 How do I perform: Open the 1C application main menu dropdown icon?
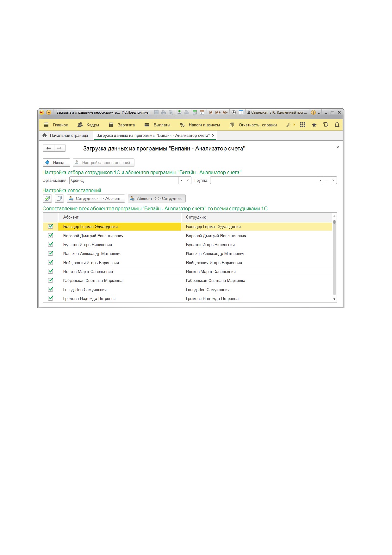pos(49,112)
